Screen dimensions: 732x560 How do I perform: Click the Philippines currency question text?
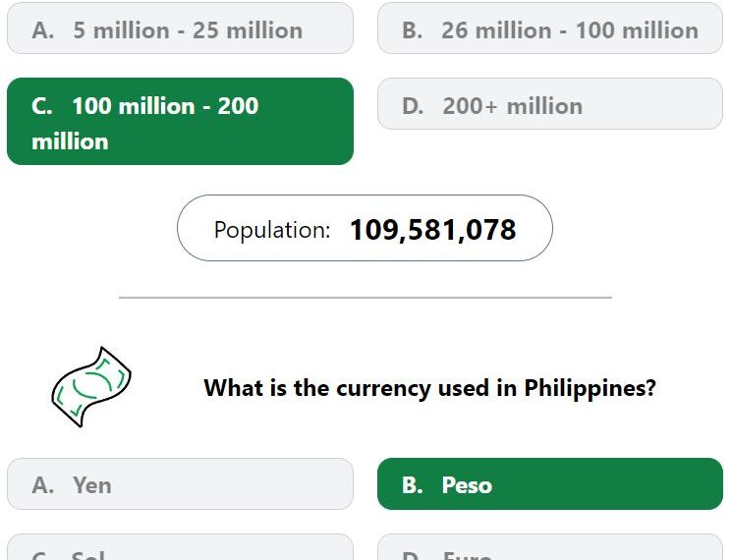coord(430,388)
